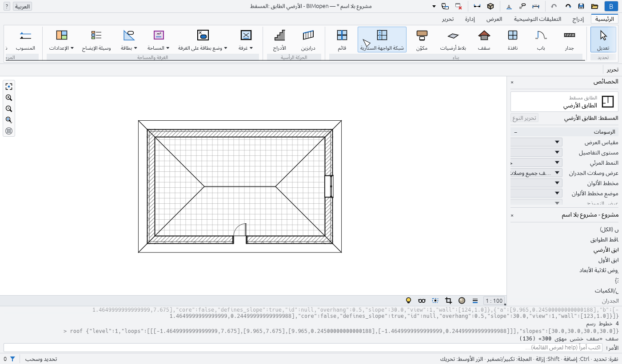Select the باب (door) tool
The image size is (622, 364).
point(541,40)
